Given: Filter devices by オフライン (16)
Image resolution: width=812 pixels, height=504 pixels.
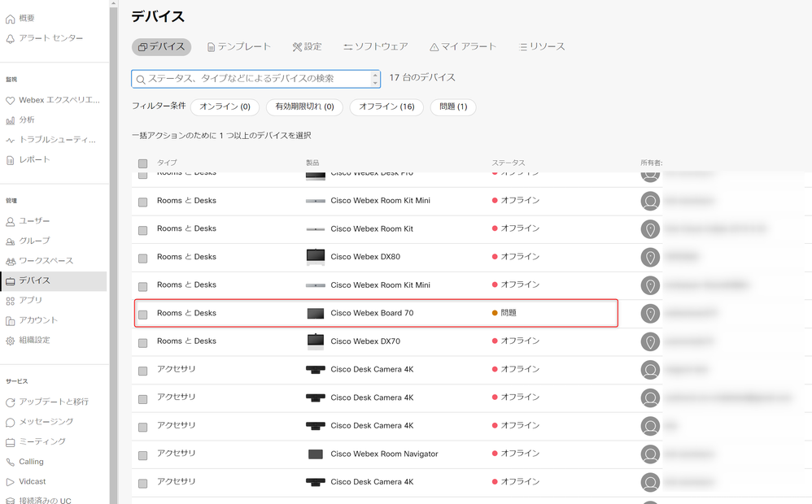Looking at the screenshot, I should click(x=386, y=107).
